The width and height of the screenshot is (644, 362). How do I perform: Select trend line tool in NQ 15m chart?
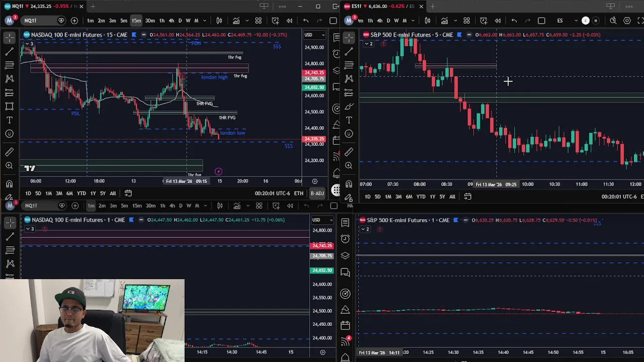(9, 51)
